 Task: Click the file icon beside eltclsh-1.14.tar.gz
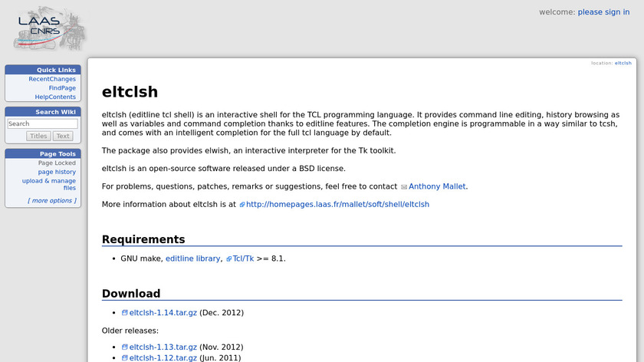pos(124,313)
